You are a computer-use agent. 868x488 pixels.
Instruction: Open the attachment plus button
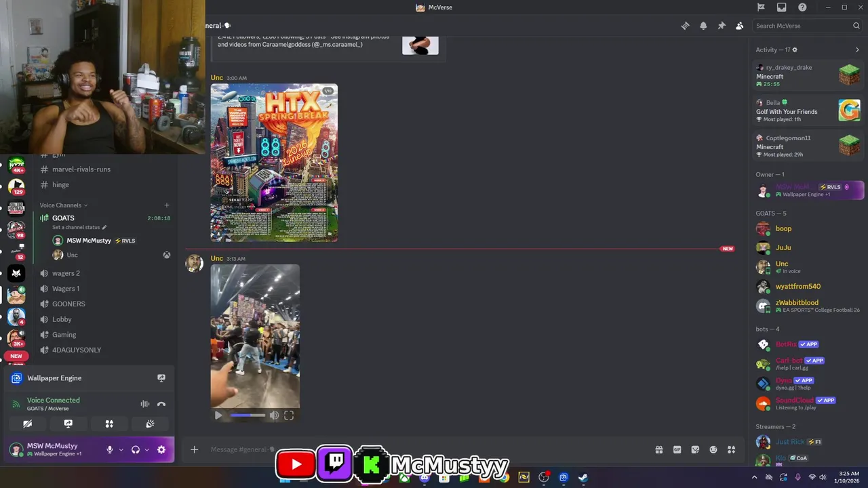point(195,449)
